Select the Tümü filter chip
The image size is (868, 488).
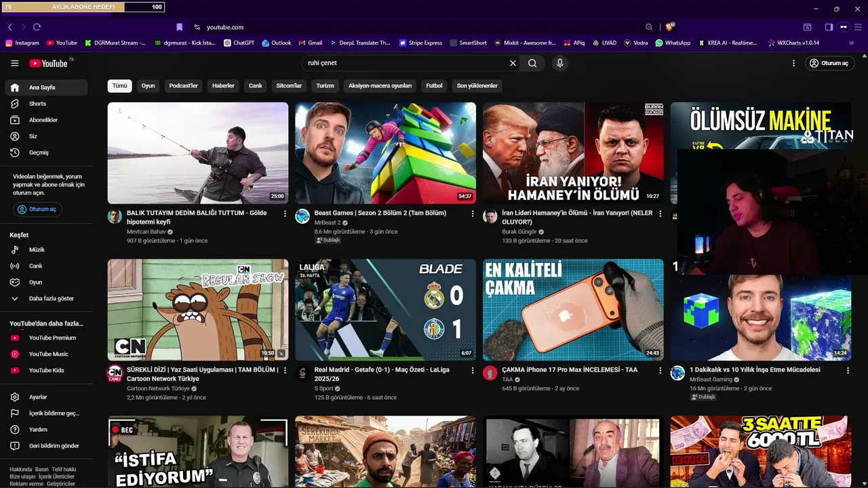pyautogui.click(x=119, y=86)
